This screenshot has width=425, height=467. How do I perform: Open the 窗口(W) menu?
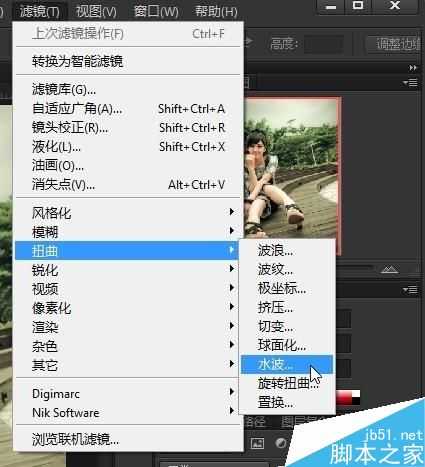pyautogui.click(x=156, y=11)
